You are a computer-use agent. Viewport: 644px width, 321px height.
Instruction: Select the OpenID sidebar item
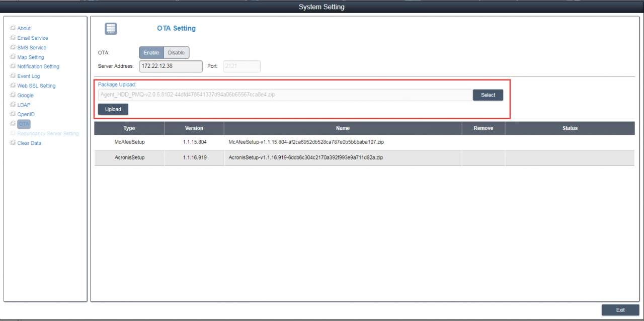coord(26,114)
